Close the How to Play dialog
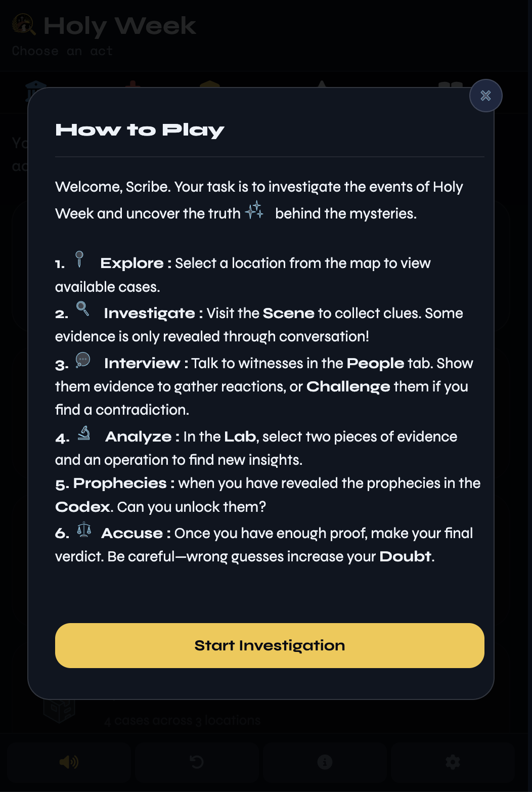 (485, 96)
